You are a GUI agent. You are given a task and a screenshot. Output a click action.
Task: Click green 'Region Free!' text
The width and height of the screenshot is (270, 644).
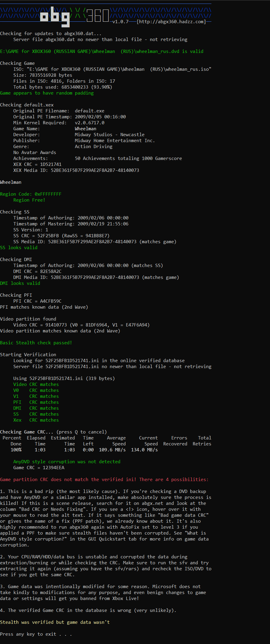click(x=29, y=200)
